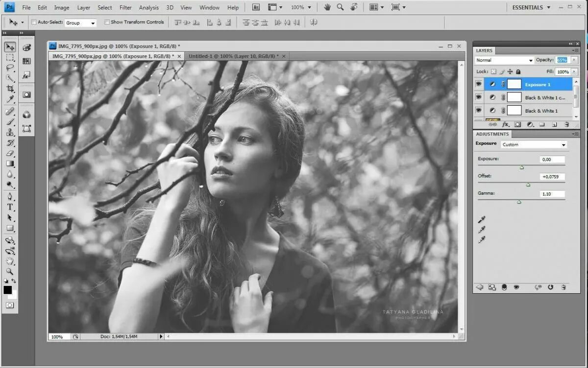Open the Exposure preset Custom dropdown

tap(534, 145)
